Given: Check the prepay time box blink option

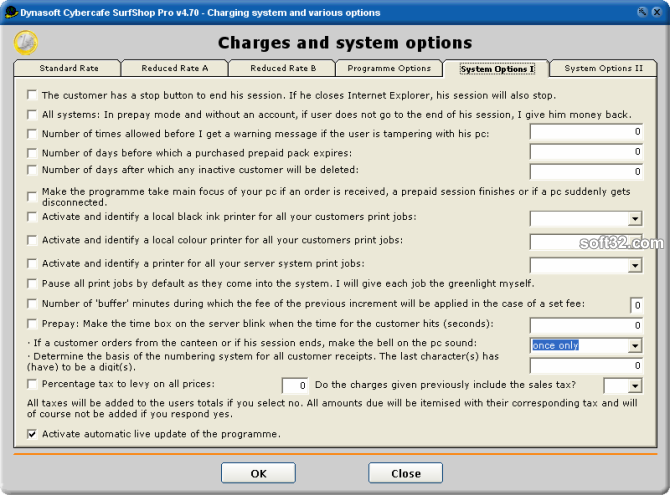Looking at the screenshot, I should pyautogui.click(x=32, y=324).
